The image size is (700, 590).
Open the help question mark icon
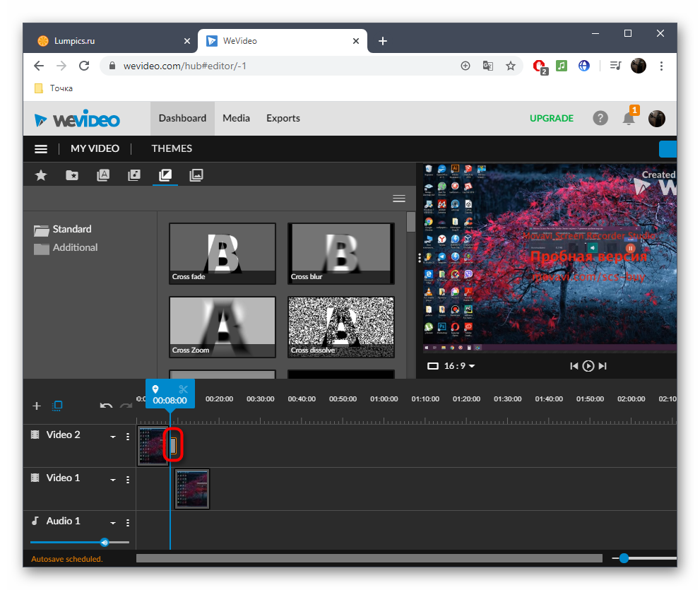(600, 118)
